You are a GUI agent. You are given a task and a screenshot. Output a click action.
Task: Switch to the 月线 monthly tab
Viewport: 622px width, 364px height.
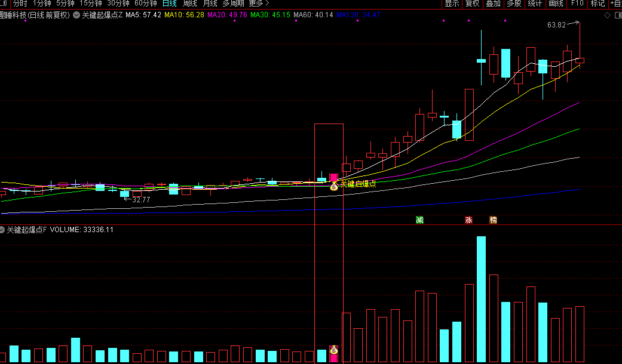pos(210,4)
